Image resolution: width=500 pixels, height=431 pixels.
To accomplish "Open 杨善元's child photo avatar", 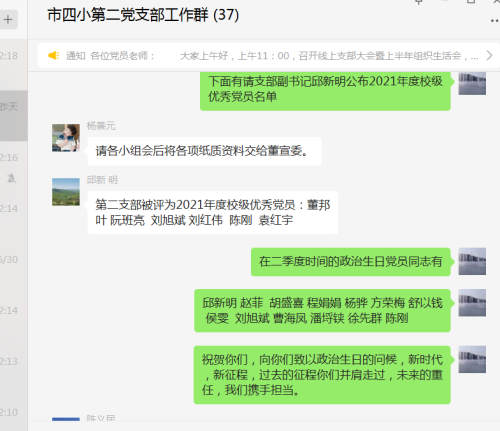I will [x=66, y=138].
